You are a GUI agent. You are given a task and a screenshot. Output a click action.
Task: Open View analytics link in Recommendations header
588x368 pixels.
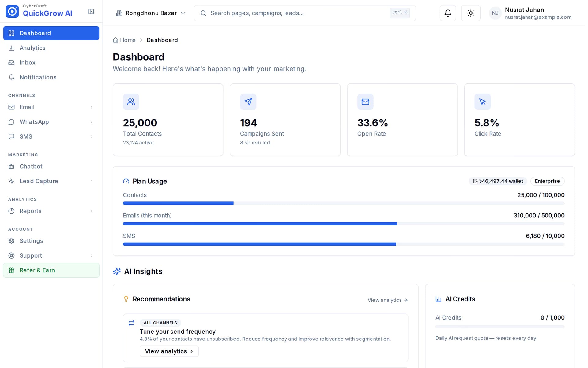coord(388,300)
